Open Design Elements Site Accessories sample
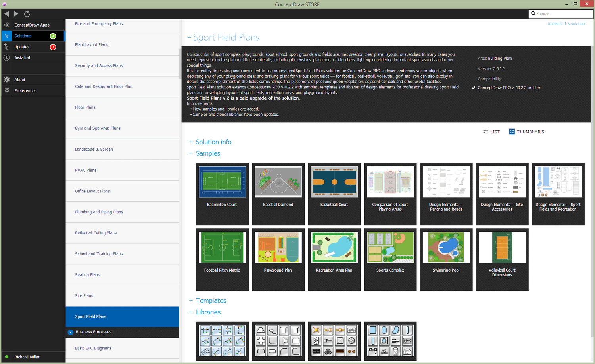595x364 pixels. click(502, 194)
